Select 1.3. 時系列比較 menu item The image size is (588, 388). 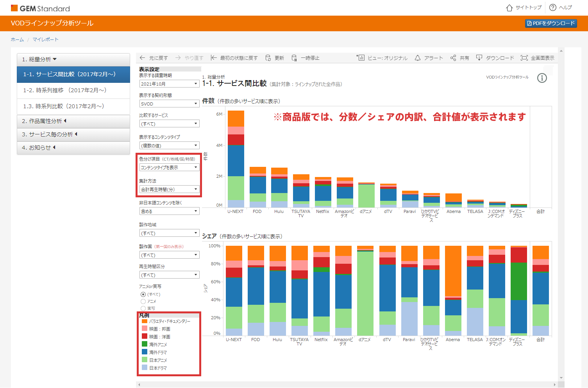[73, 106]
